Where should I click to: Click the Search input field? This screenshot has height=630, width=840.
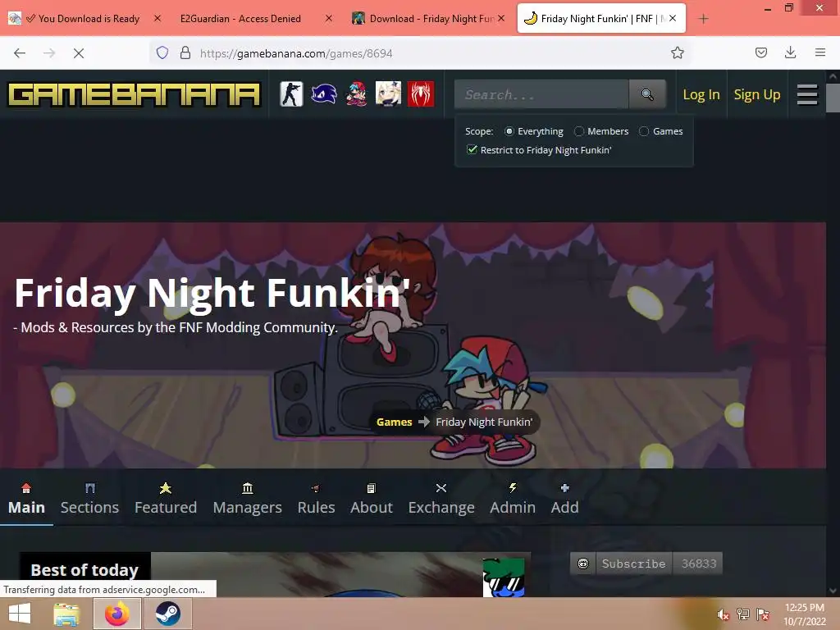(541, 94)
